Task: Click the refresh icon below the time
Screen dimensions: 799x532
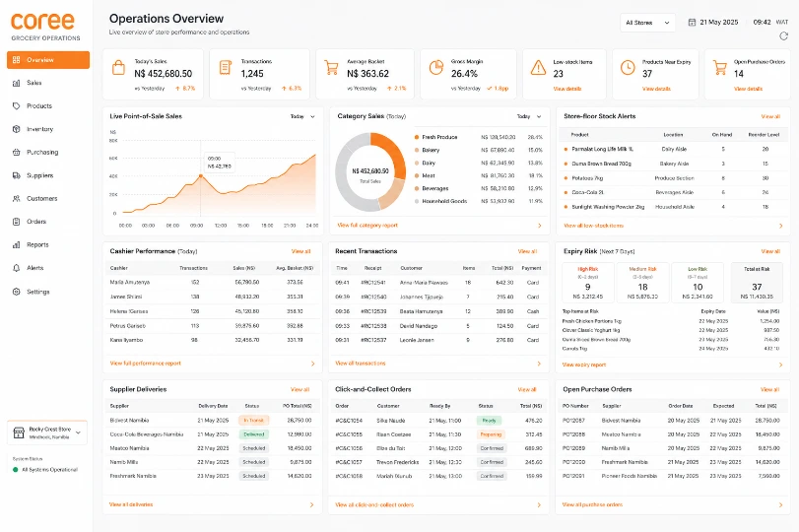Action: coord(783,35)
